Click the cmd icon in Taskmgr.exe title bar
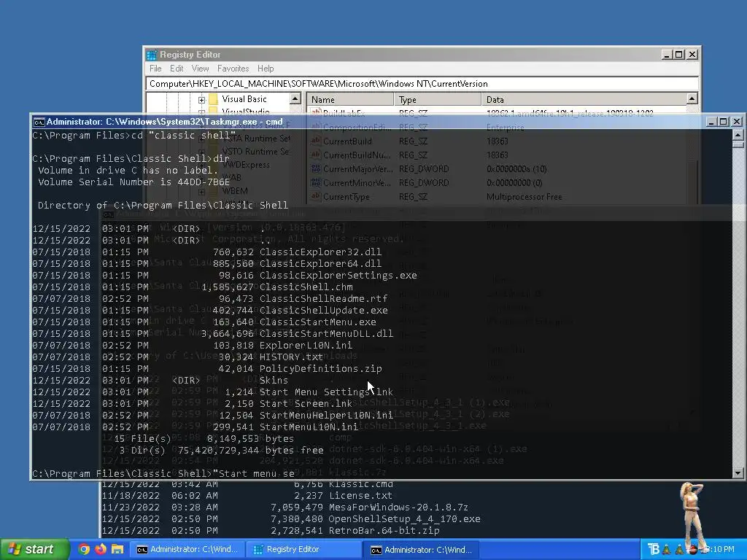The height and width of the screenshot is (560, 747). 39,122
